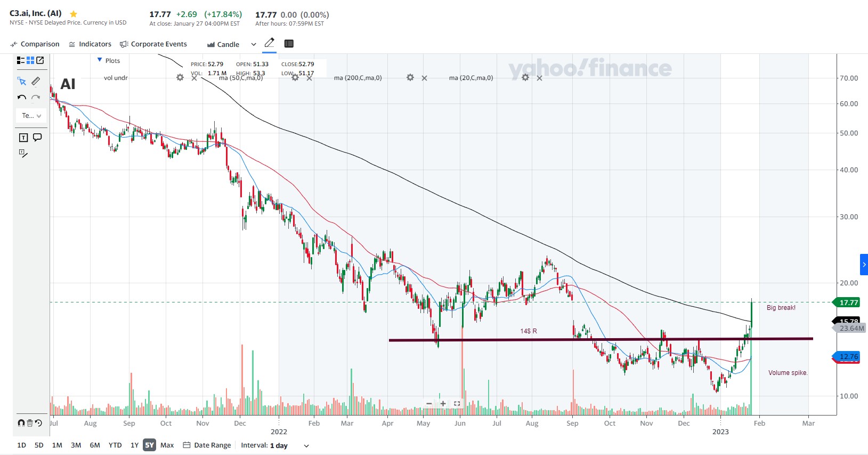The image size is (868, 455).
Task: Toggle the pencil drawing tools button
Action: click(x=270, y=43)
